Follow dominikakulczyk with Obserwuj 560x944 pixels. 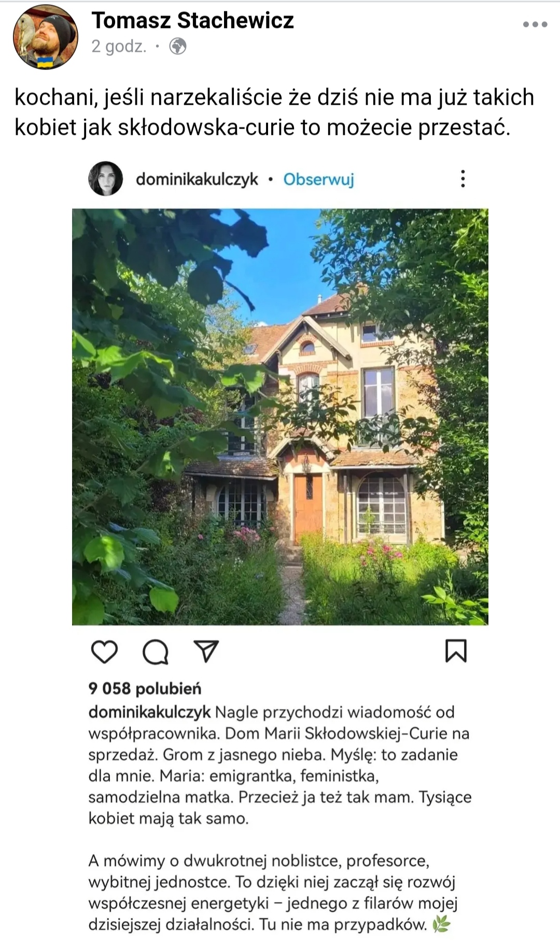[x=318, y=179]
